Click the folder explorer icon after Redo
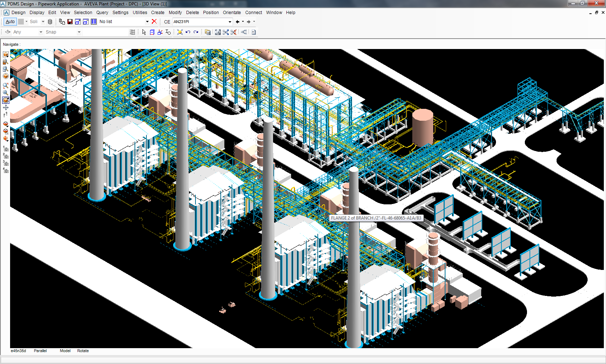The image size is (606, 364). pos(208,32)
